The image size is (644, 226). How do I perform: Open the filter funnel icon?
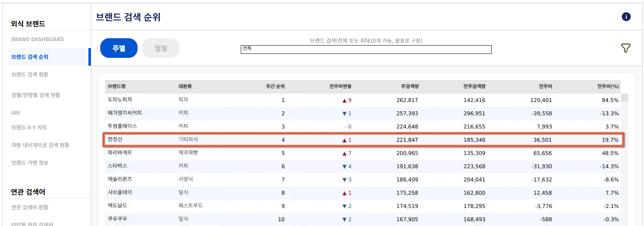pyautogui.click(x=626, y=48)
